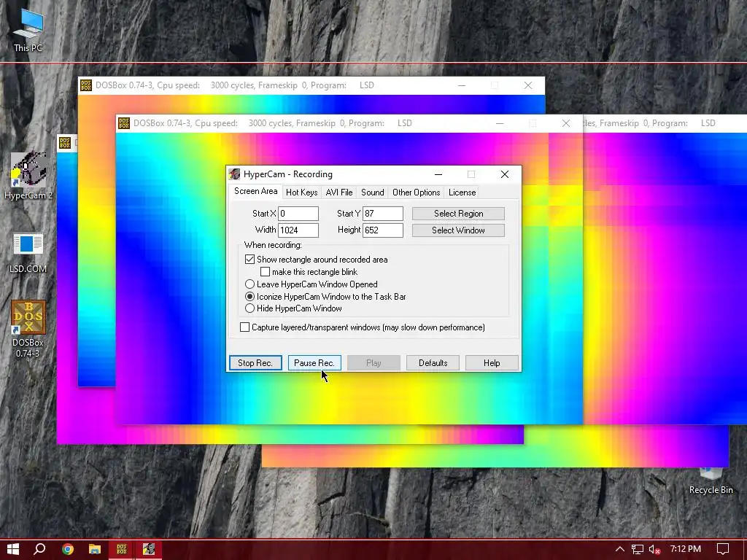
Task: Select the LSD.COM file icon on desktop
Action: 28,252
